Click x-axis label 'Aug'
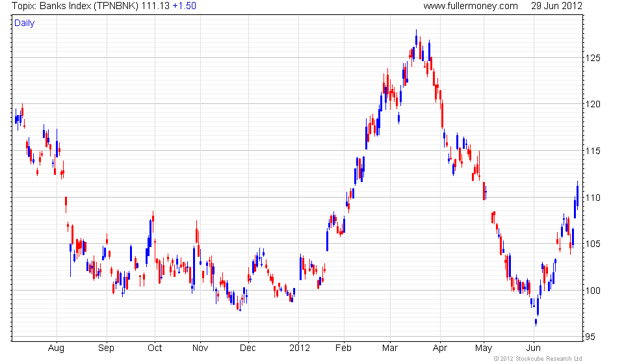This screenshot has width=637, height=364. pos(56,348)
